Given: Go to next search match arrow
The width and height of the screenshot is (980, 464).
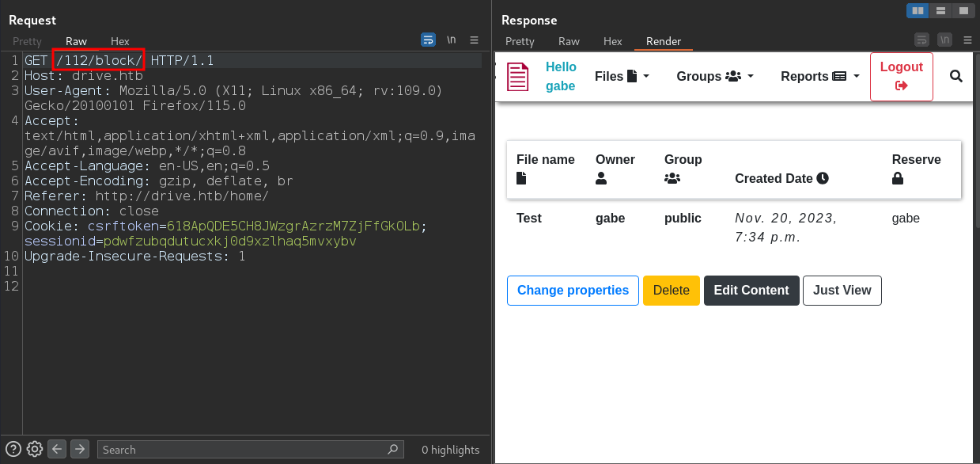Looking at the screenshot, I should tap(80, 449).
